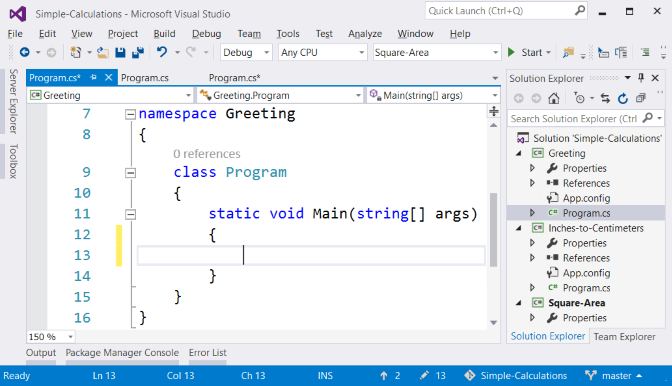This screenshot has width=672, height=386.
Task: Open the document tabs overflow dropdown
Action: (x=495, y=78)
